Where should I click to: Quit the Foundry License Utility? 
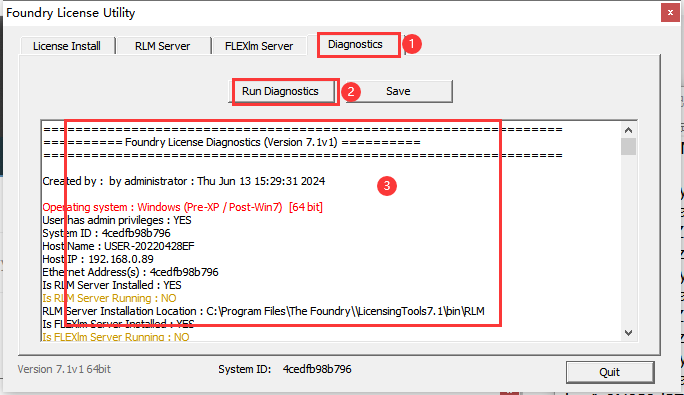(610, 372)
